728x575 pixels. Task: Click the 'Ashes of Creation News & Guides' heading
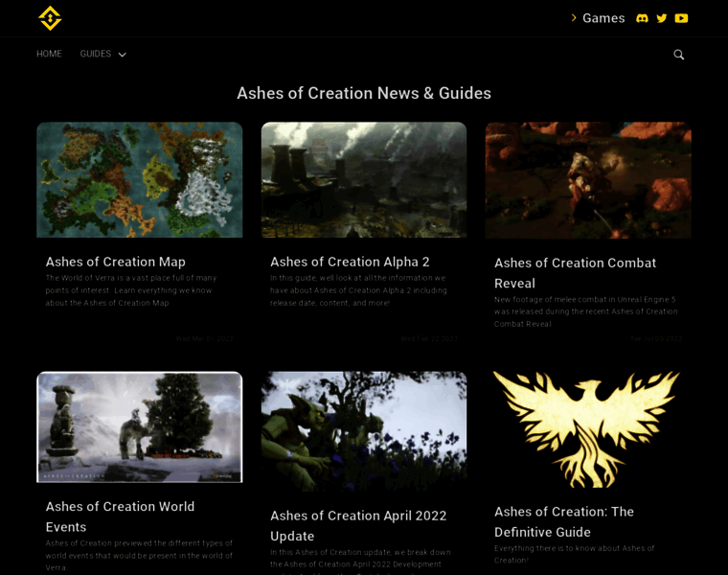tap(364, 93)
